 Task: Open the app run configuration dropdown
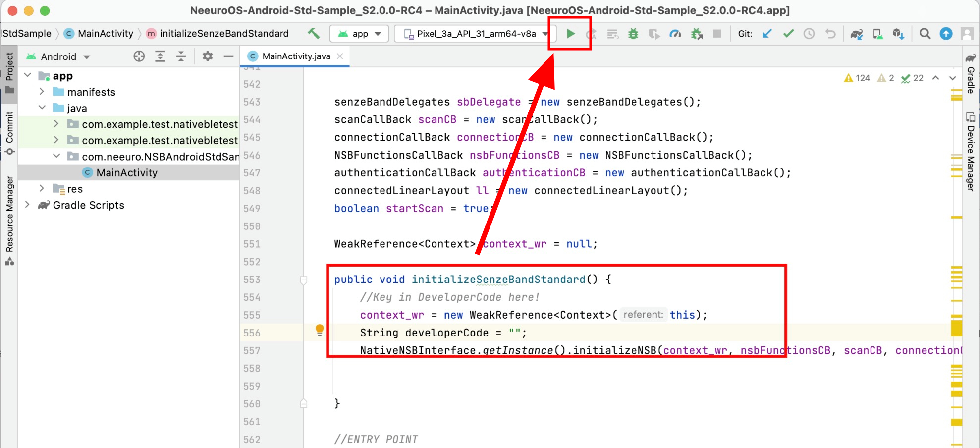[359, 34]
